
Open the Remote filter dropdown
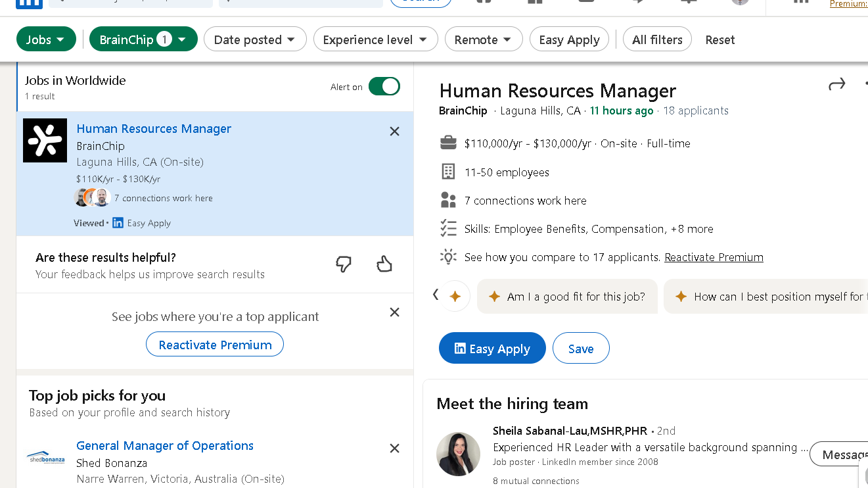[484, 39]
